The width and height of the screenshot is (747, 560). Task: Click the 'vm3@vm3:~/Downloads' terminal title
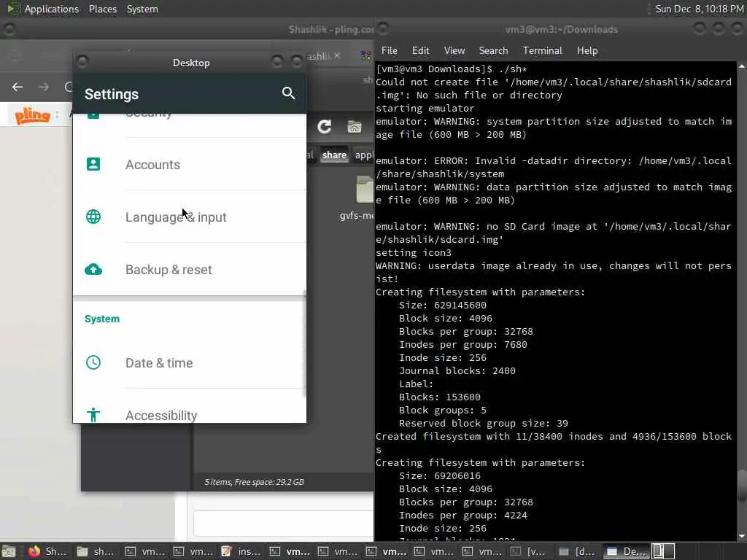[x=561, y=29]
